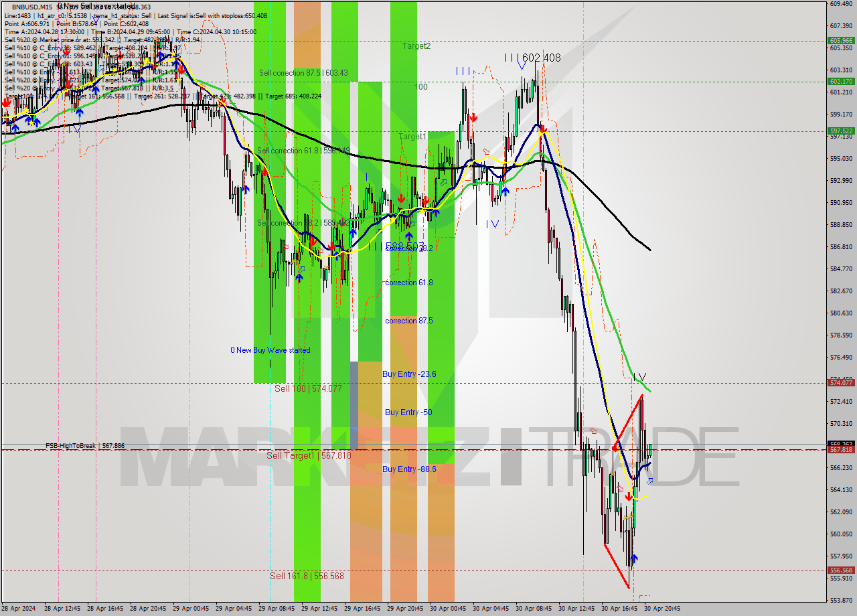Click the 'Sell Target1 | 567.818' label
857x616 pixels.
[x=309, y=455]
